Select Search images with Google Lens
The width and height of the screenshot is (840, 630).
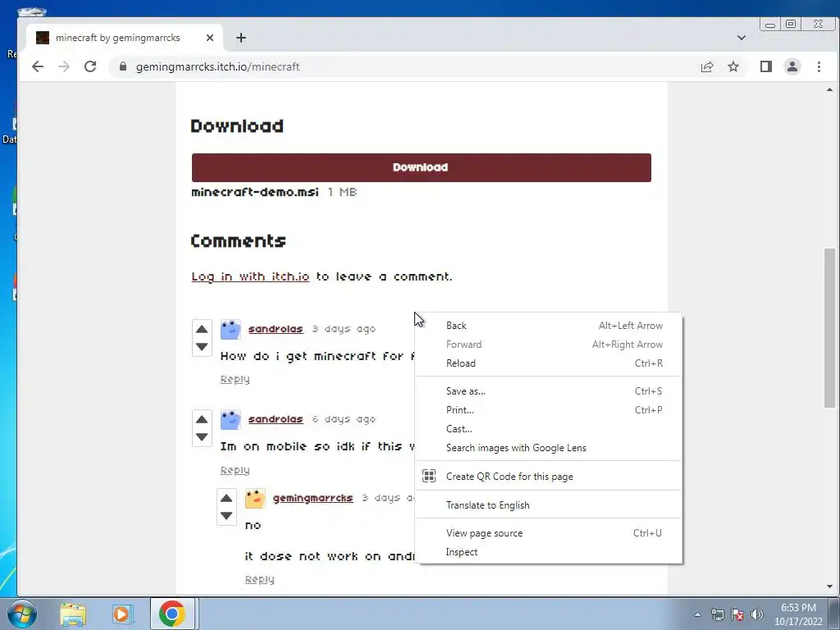click(549, 447)
